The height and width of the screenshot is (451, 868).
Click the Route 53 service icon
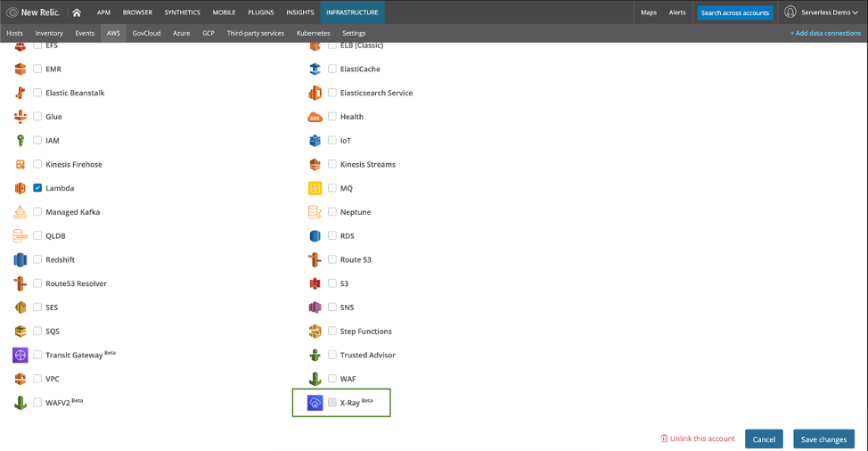(x=315, y=259)
